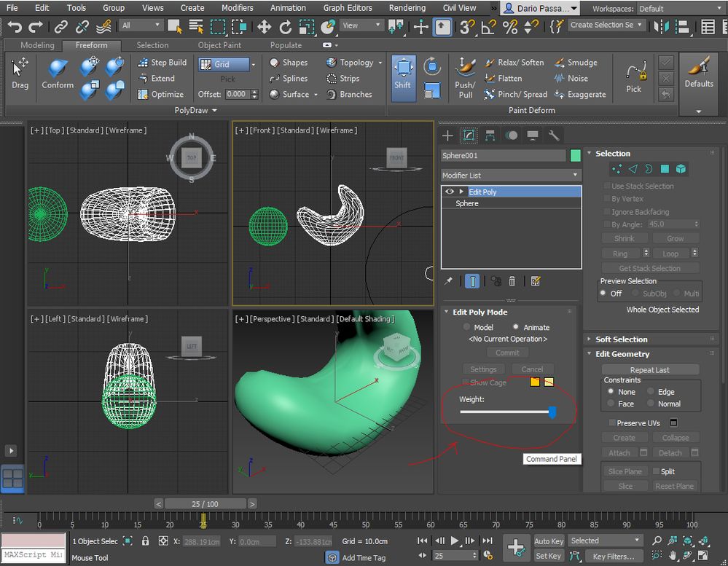This screenshot has width=728, height=566.
Task: Select the Push/Pull deform tool
Action: pos(465,78)
